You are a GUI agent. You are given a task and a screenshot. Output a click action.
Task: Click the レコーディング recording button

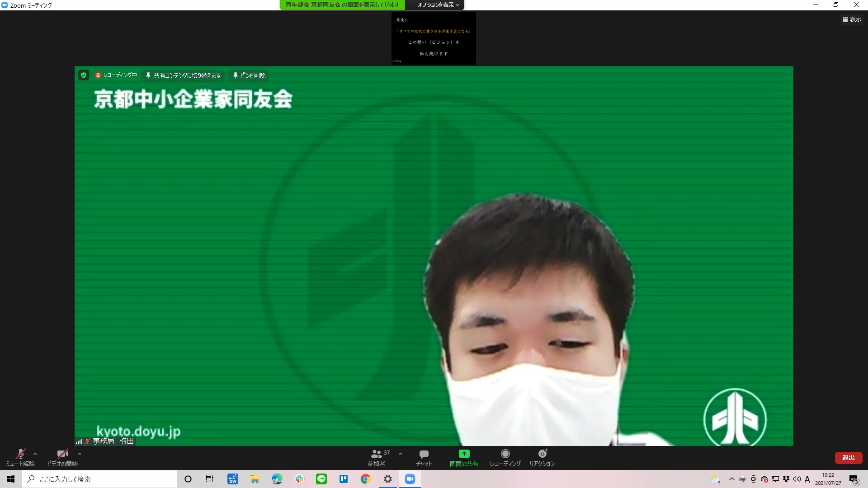505,457
